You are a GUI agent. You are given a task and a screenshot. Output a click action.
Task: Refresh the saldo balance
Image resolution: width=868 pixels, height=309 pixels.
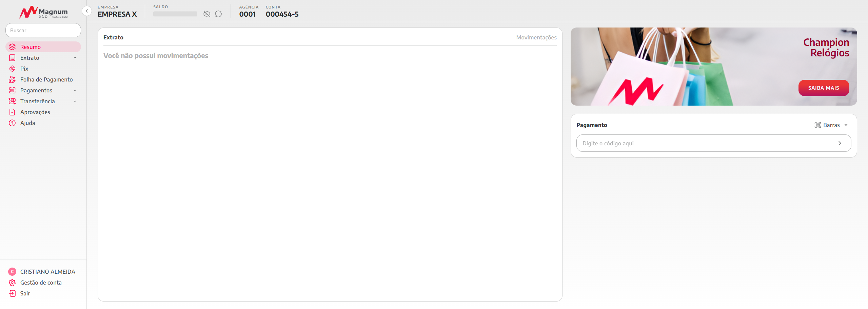pyautogui.click(x=218, y=14)
